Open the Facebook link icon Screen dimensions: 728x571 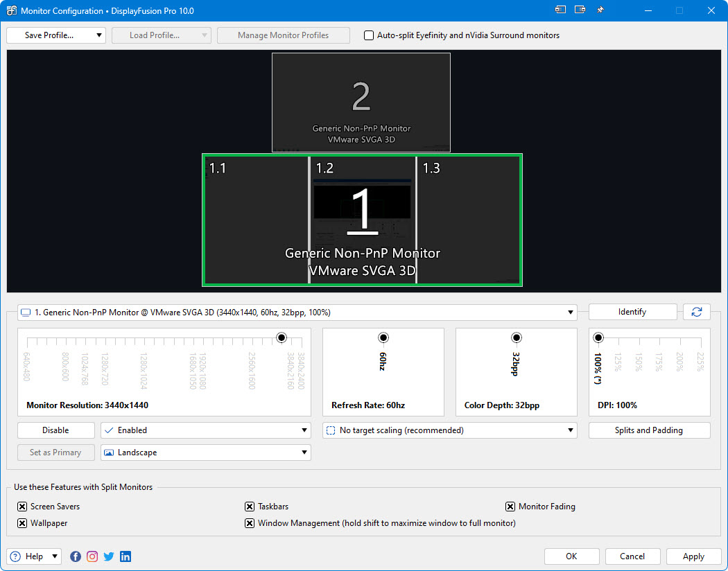(x=75, y=556)
